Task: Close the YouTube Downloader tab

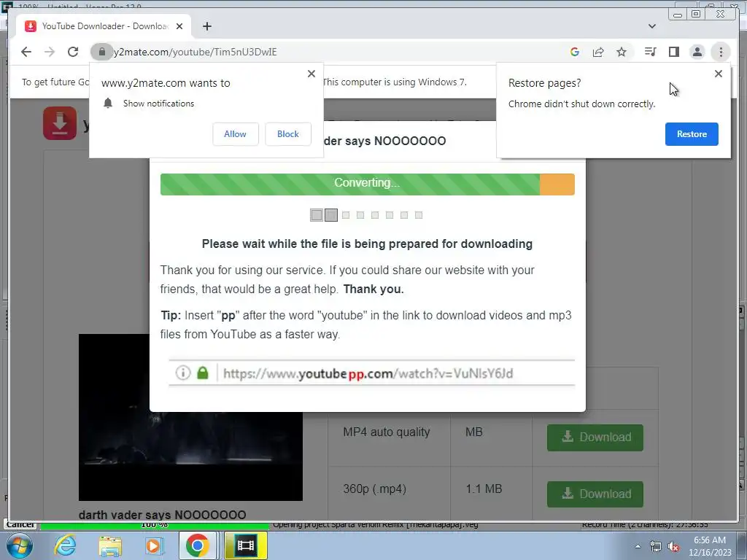Action: click(179, 26)
